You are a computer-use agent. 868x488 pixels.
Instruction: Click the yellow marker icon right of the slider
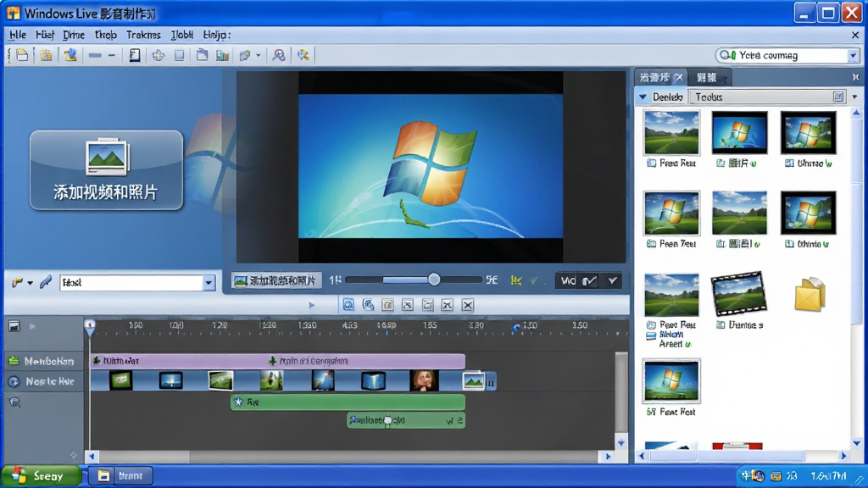click(x=516, y=281)
